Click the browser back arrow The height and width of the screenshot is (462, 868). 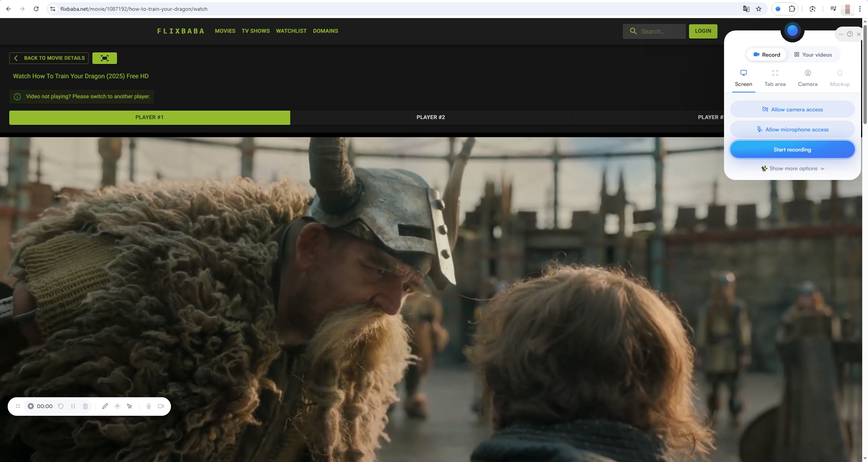point(8,9)
